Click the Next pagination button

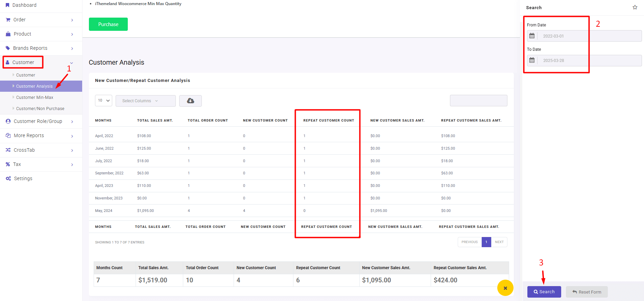click(x=499, y=242)
